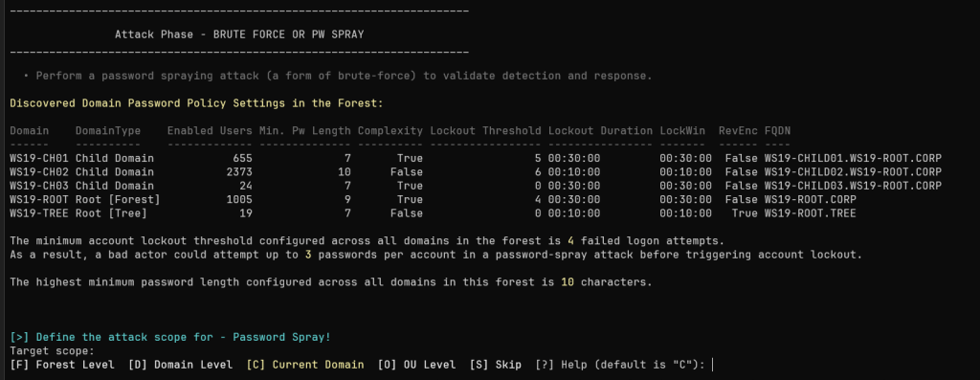Screen dimensions: 980x380
Task: Click FQDN WS19-CHILD02.WS19-ROOT.CORP
Action: [x=853, y=172]
